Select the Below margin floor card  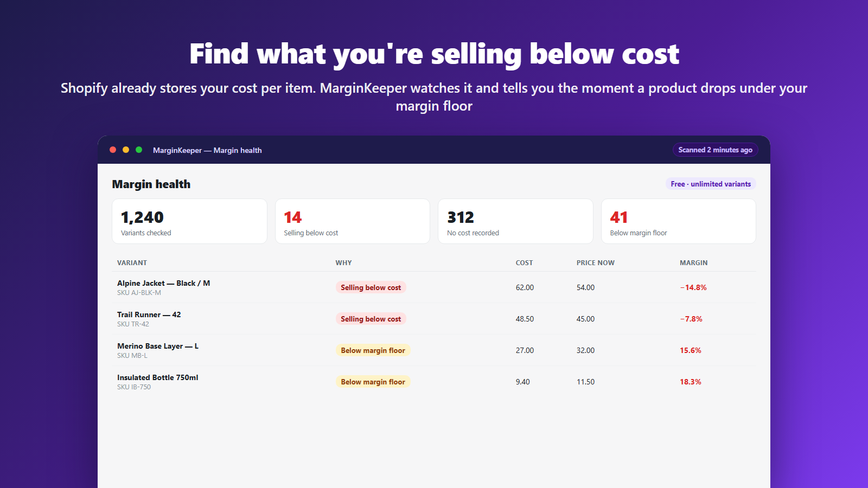point(679,221)
